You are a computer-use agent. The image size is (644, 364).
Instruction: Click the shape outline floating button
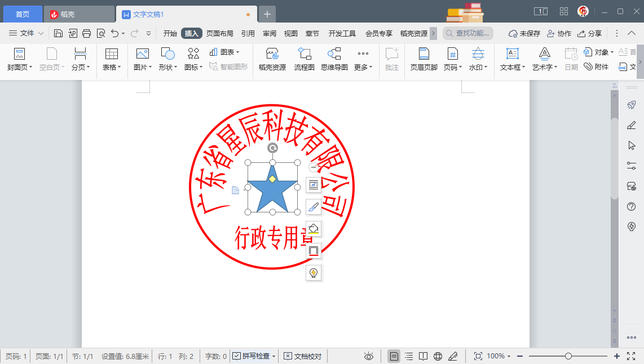pos(314,251)
